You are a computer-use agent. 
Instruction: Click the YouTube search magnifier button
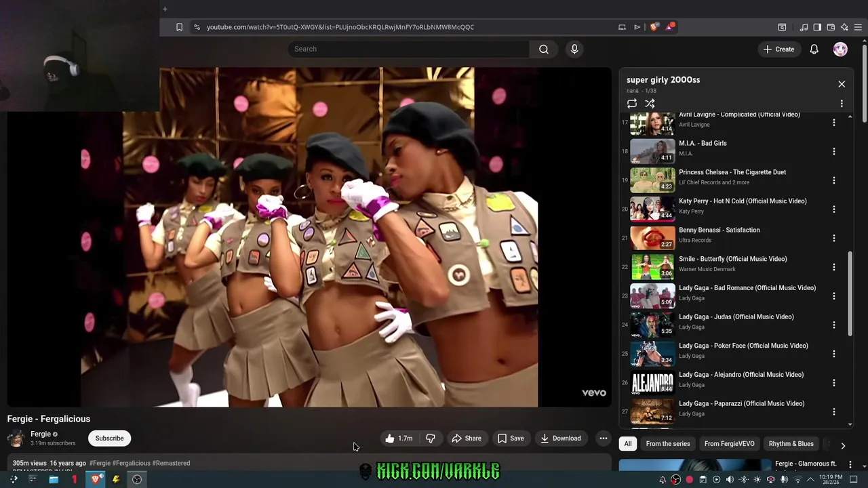[x=544, y=49]
